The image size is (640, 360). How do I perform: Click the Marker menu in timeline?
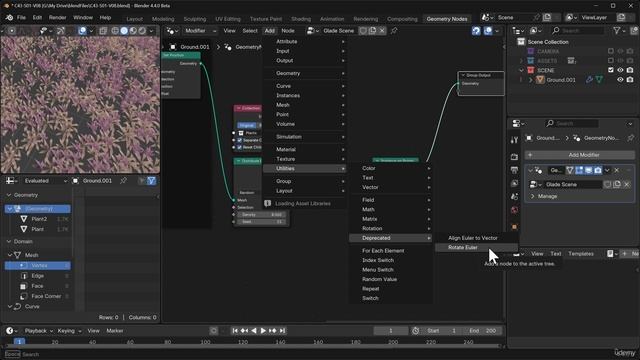tap(115, 331)
